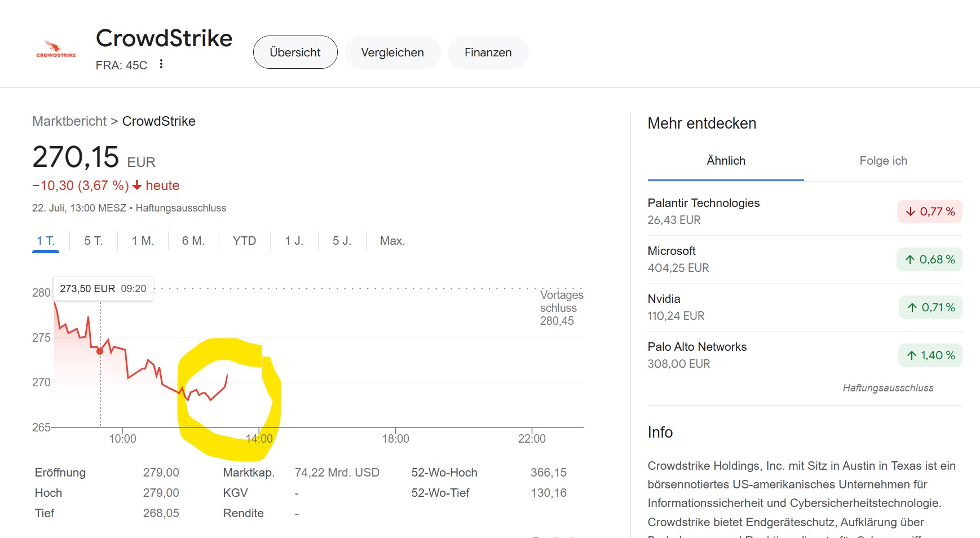Viewport: 980px width, 538px height.
Task: Select the 1 M. time range
Action: pyautogui.click(x=143, y=241)
